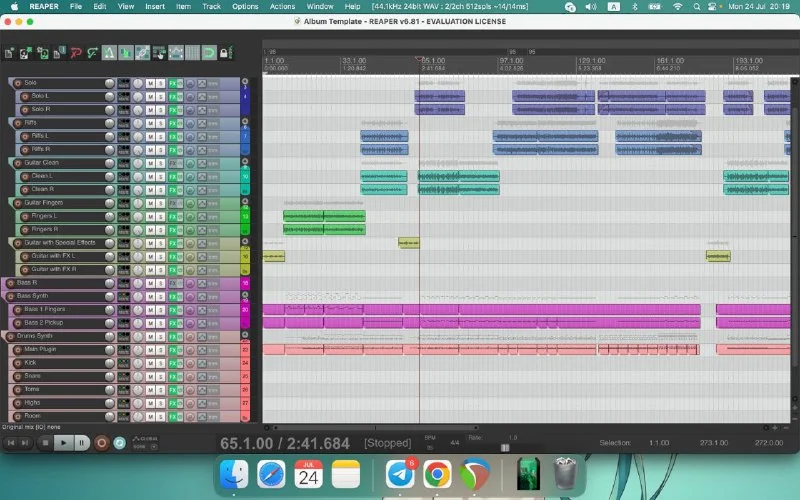800x500 pixels.
Task: Collapse the Riffs folder track
Action: 13,122
